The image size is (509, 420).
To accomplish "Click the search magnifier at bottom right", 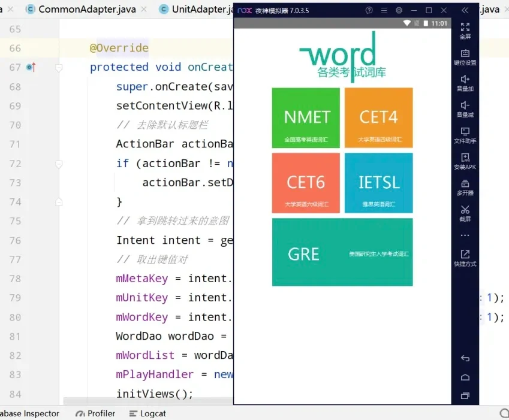I will (504, 413).
